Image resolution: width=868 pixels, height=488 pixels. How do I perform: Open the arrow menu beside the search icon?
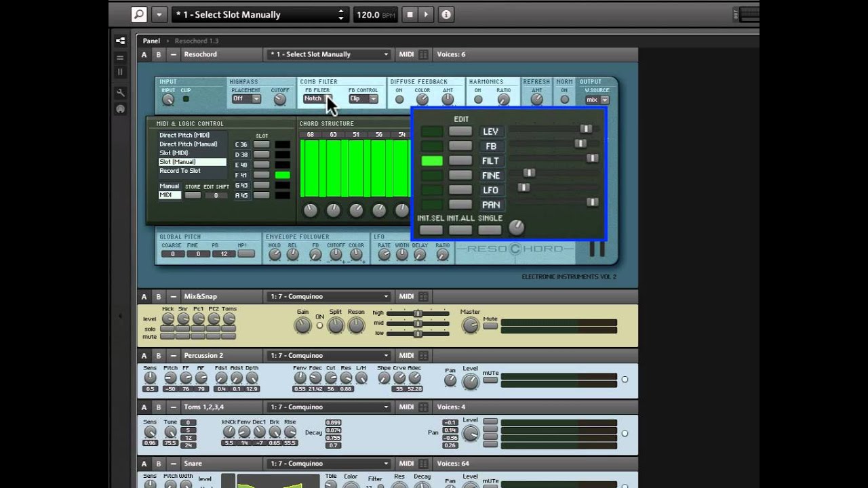159,14
